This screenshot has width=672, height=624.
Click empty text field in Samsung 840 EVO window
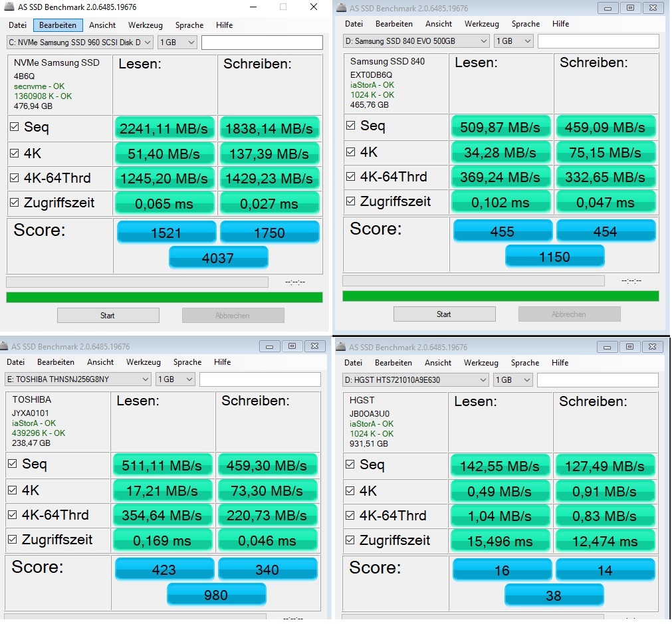click(x=598, y=41)
